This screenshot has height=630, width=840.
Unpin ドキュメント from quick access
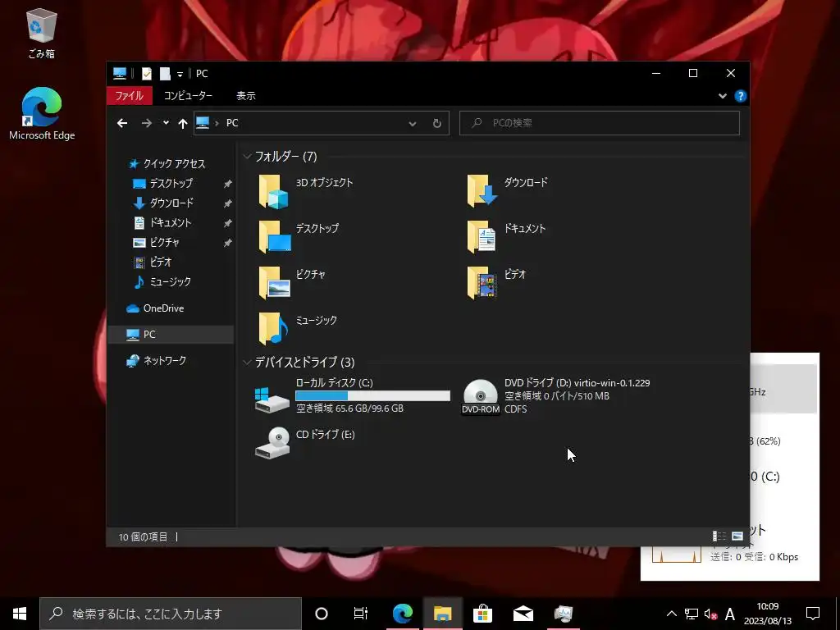[x=228, y=223]
